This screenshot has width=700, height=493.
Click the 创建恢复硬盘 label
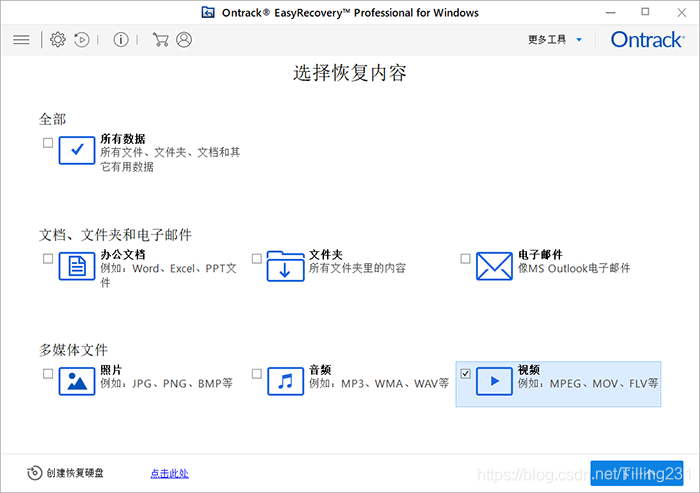click(75, 473)
